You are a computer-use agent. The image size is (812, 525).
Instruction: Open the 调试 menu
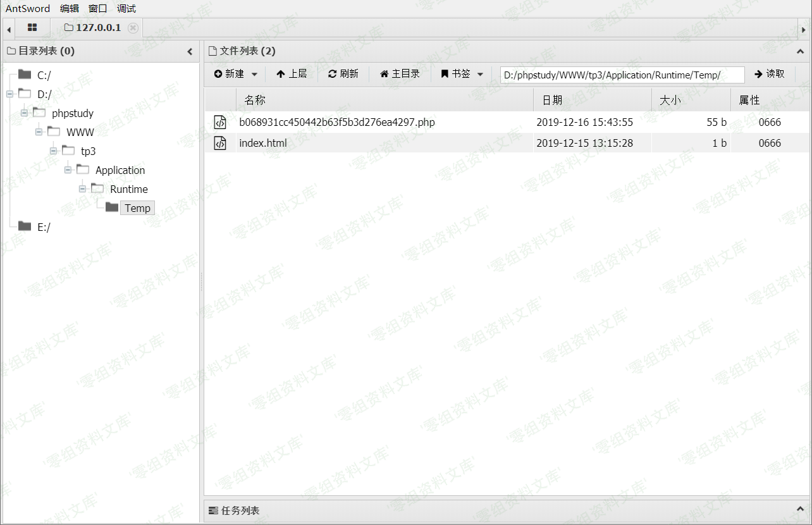coord(126,9)
